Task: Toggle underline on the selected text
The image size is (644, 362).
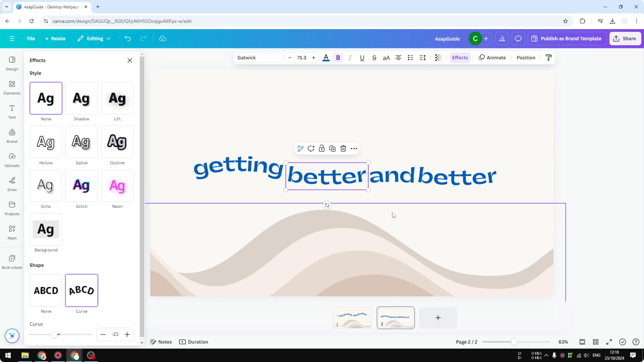Action: [x=362, y=58]
